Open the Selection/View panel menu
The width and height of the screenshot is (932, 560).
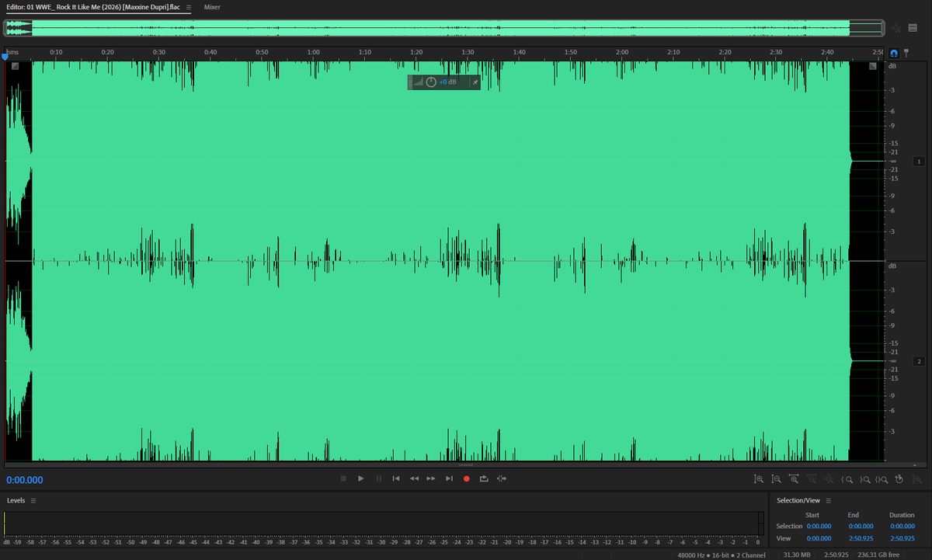click(x=828, y=500)
